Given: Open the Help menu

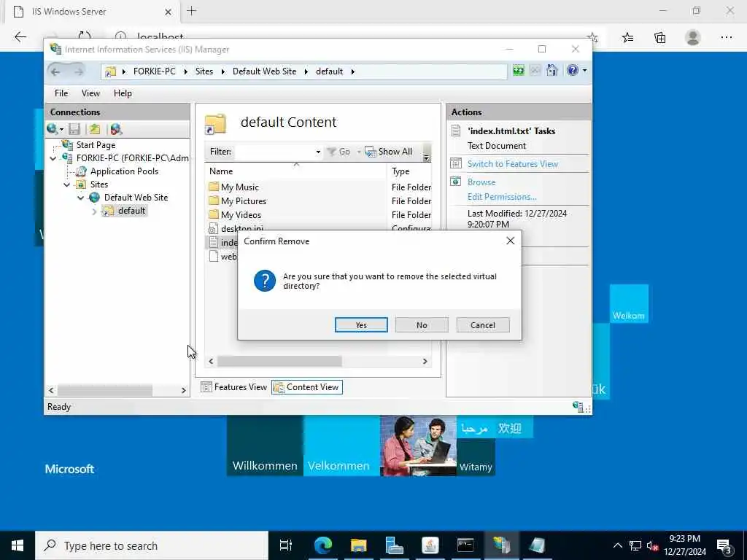Looking at the screenshot, I should point(123,93).
